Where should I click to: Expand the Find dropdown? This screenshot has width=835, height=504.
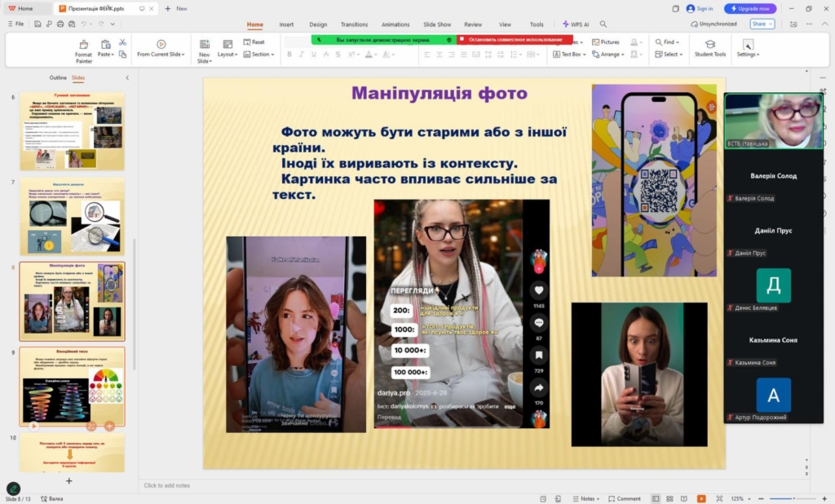pyautogui.click(x=668, y=42)
